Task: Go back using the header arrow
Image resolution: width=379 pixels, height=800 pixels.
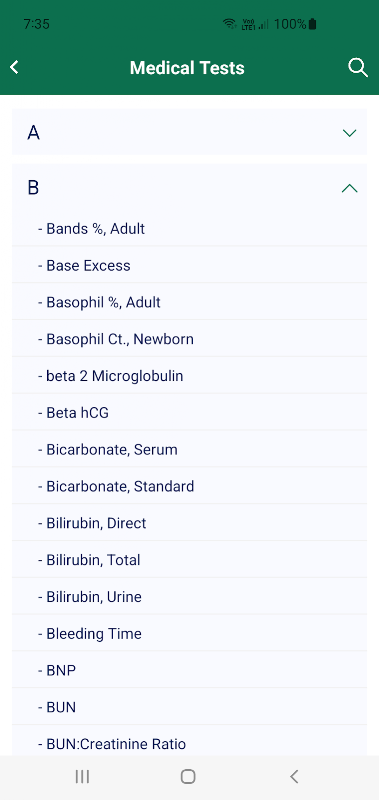Action: (14, 67)
